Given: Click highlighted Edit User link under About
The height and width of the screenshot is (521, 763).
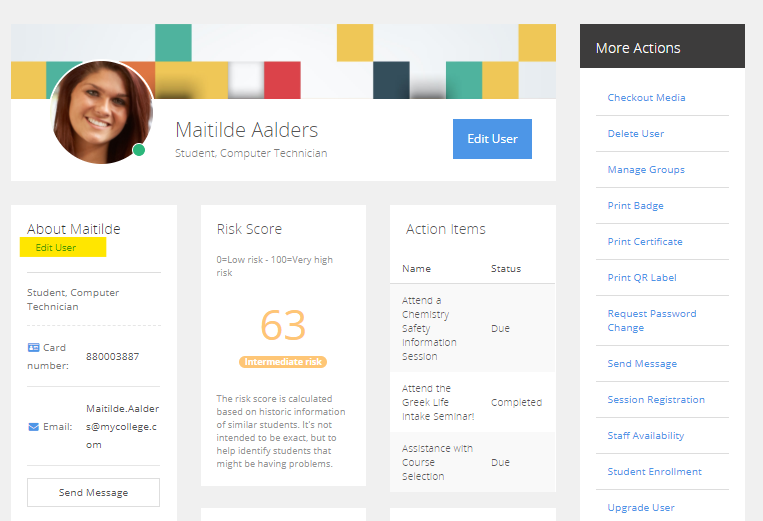Looking at the screenshot, I should point(56,248).
